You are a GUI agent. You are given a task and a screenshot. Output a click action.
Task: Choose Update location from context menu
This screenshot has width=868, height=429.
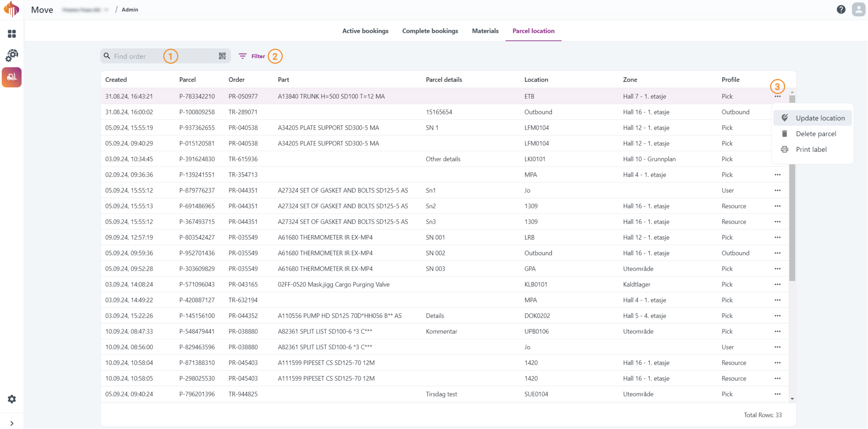[812, 118]
